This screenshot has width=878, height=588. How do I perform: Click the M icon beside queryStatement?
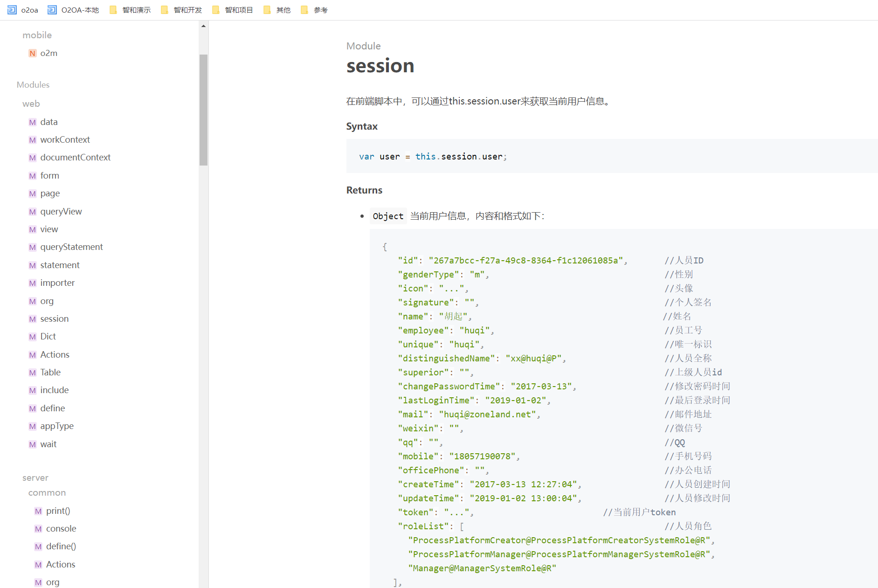(32, 247)
